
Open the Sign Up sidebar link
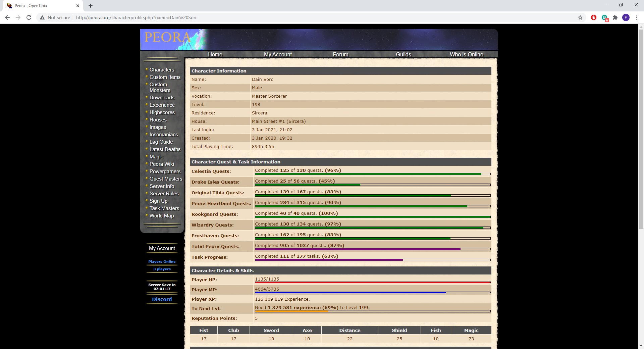click(x=158, y=201)
